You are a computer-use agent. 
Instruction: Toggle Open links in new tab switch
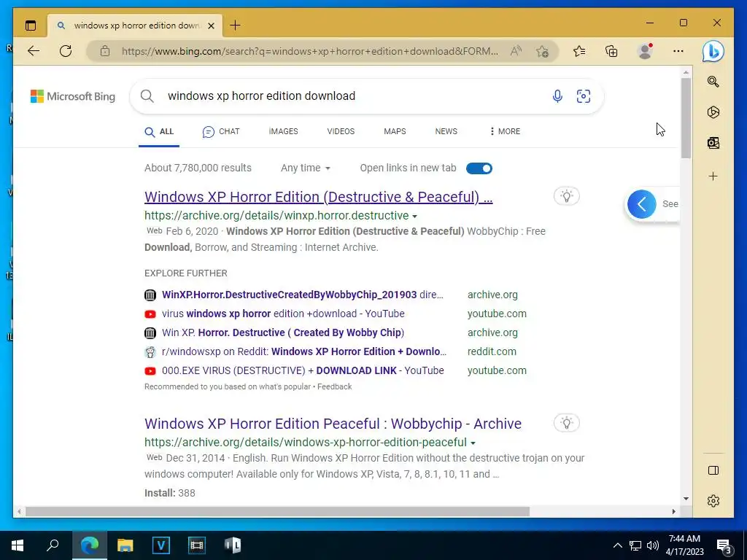tap(479, 168)
